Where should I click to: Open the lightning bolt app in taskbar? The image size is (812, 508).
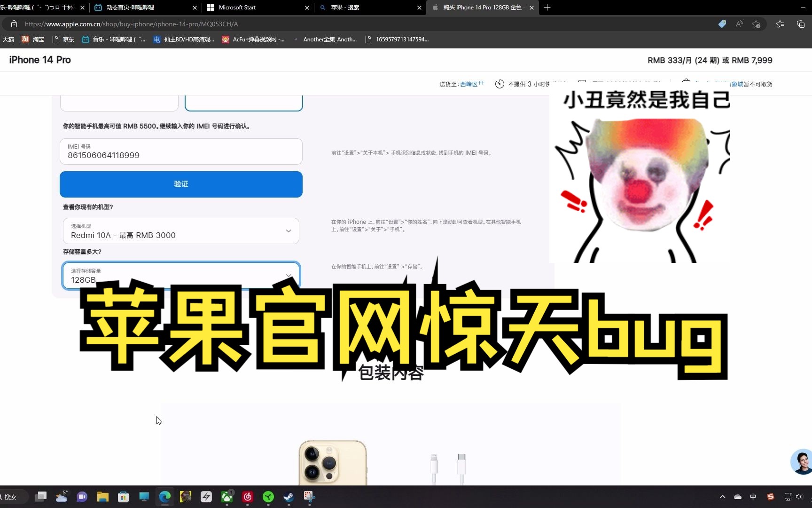click(x=206, y=497)
